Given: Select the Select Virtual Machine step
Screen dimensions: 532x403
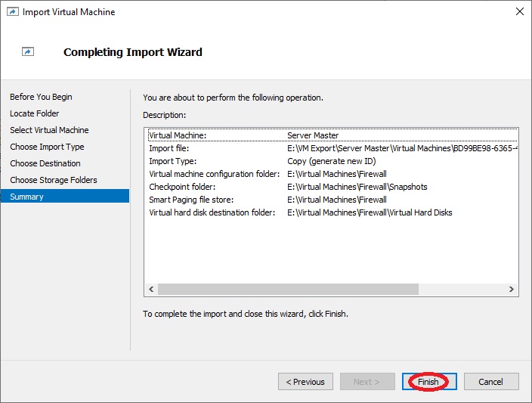Looking at the screenshot, I should click(49, 130).
